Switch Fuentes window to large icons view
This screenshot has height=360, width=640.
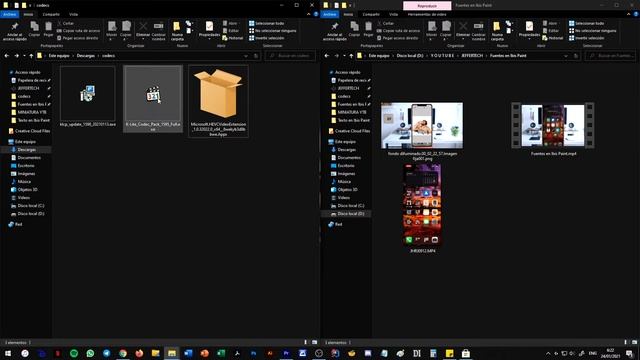[x=635, y=342]
